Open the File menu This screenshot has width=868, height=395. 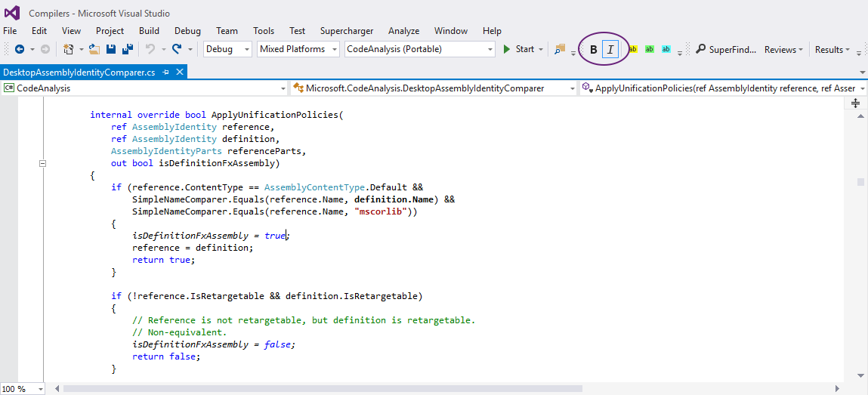click(x=10, y=31)
